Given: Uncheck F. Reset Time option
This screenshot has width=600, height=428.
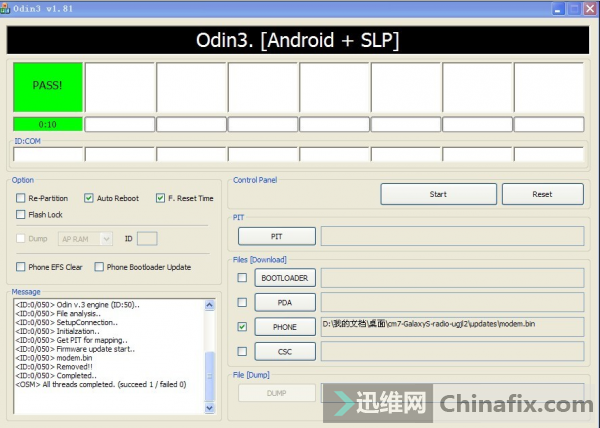Looking at the screenshot, I should (160, 198).
